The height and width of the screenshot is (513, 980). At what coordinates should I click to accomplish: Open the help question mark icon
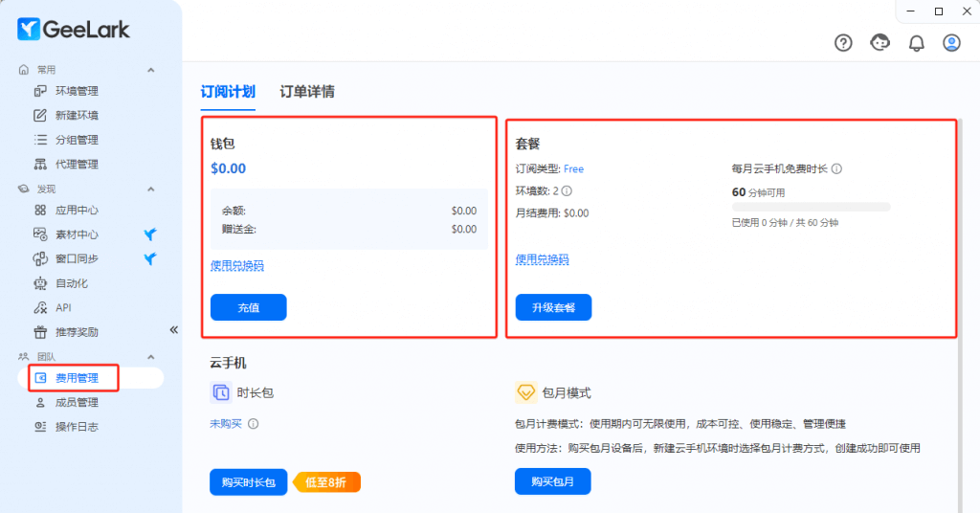click(x=843, y=43)
